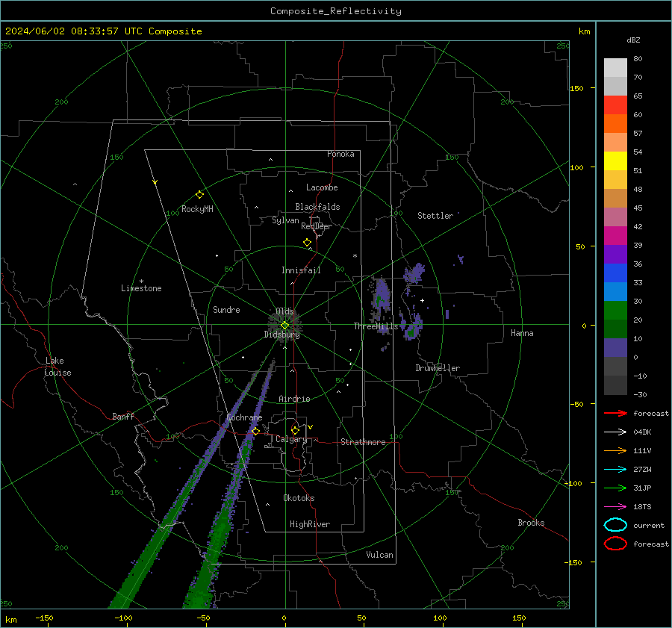Click the yellow diamond marker near Cochrane
672x628 pixels.
pos(255,431)
